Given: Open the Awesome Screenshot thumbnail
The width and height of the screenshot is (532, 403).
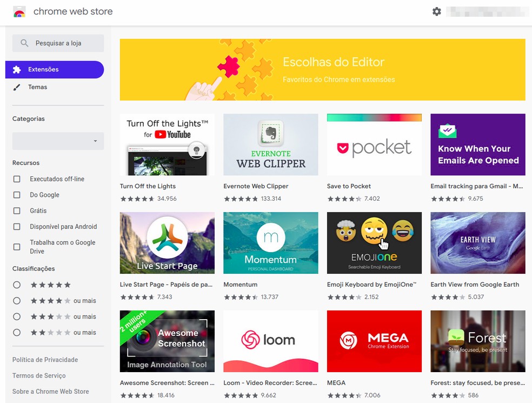Looking at the screenshot, I should click(x=167, y=341).
